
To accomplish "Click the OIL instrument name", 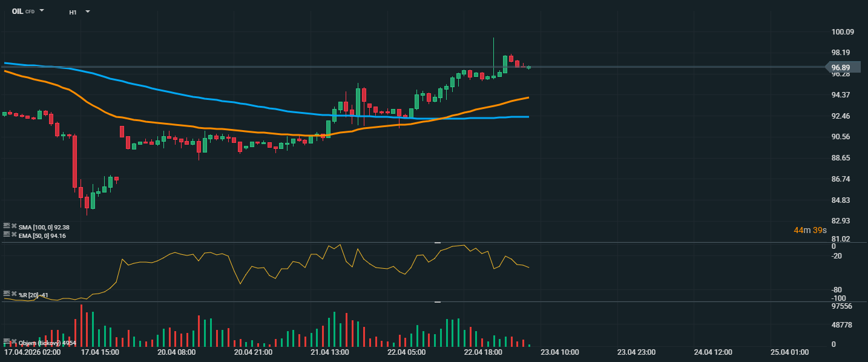I will click(18, 12).
